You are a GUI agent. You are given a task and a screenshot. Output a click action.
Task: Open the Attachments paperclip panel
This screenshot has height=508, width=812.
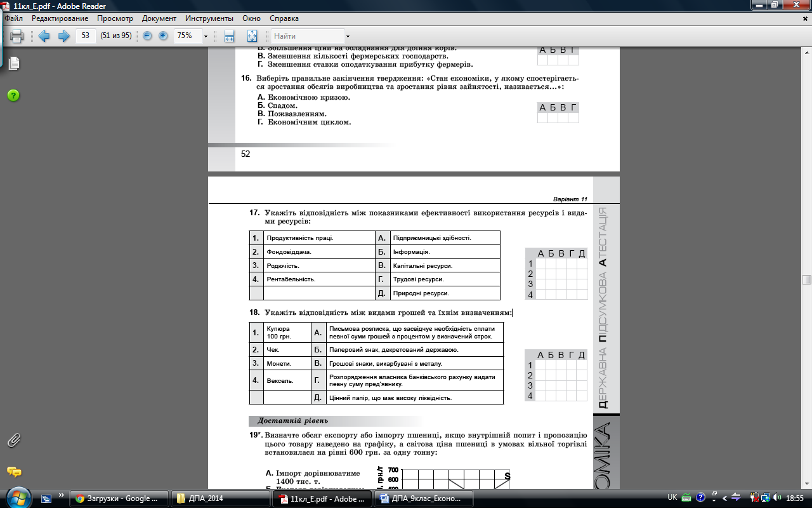pyautogui.click(x=13, y=439)
